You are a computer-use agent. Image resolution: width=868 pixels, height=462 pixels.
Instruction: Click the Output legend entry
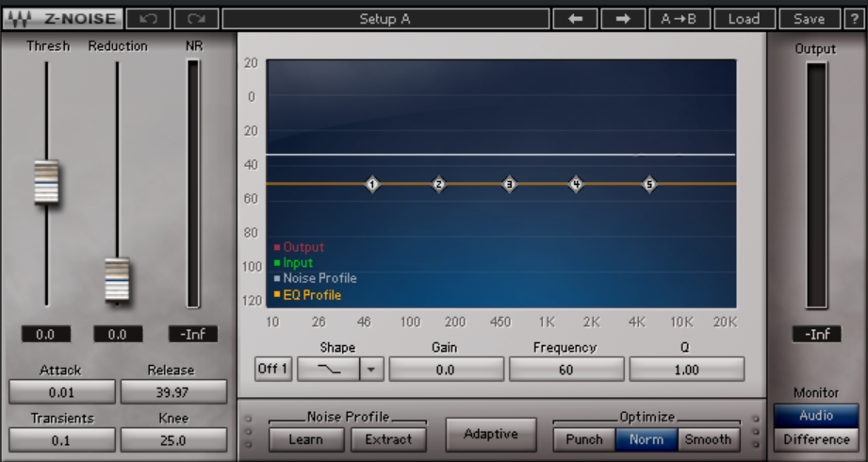pos(299,247)
